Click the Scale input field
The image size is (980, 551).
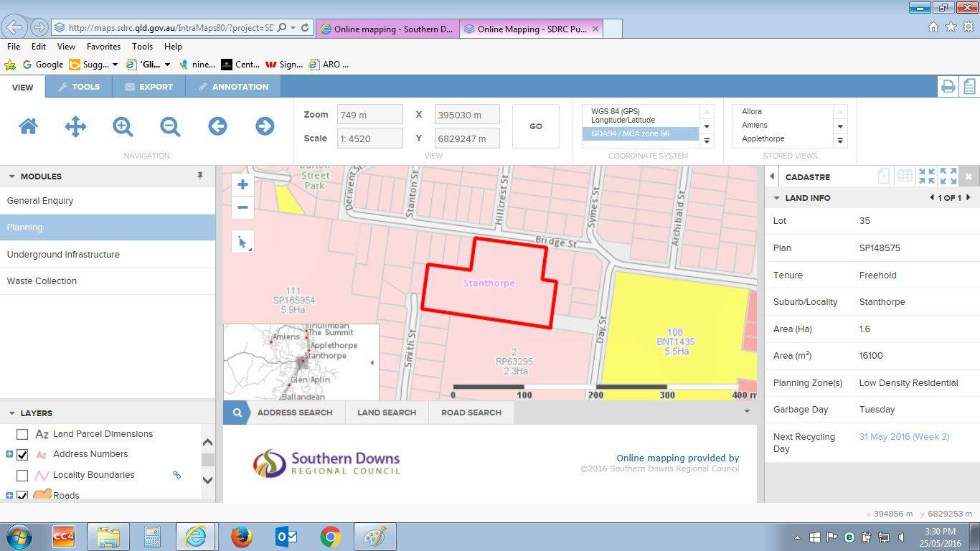[x=369, y=138]
